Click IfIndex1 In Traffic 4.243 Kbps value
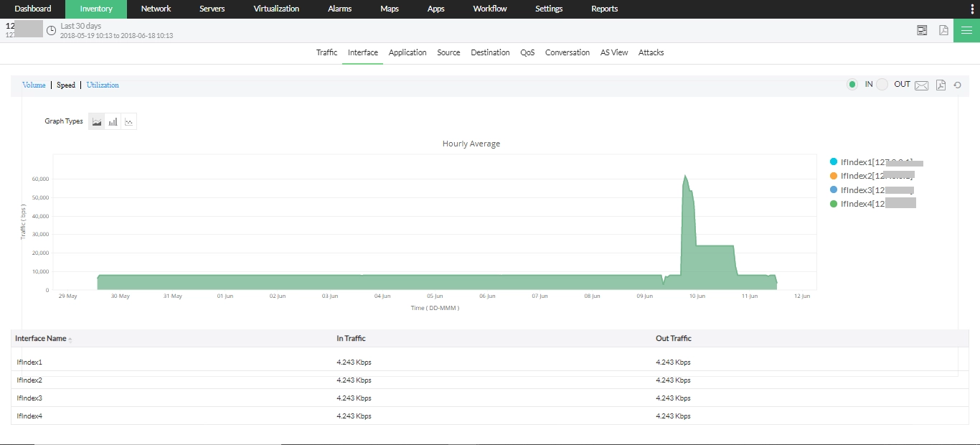Screen dimensions: 980x445 tap(354, 362)
